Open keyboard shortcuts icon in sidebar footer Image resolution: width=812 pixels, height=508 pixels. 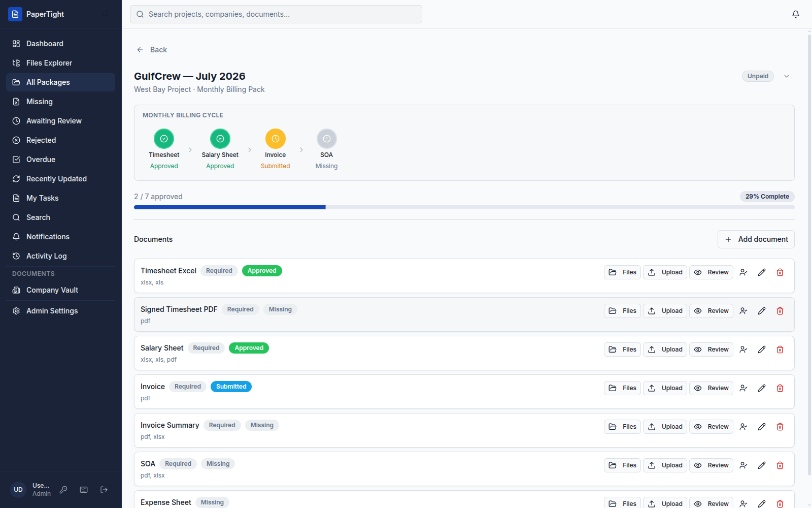coord(84,490)
